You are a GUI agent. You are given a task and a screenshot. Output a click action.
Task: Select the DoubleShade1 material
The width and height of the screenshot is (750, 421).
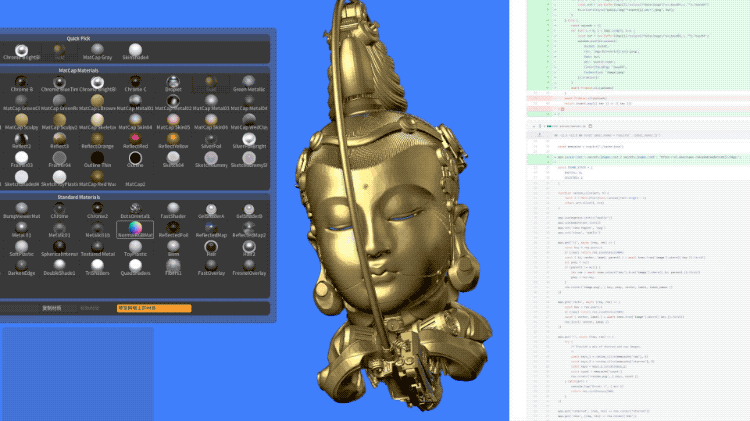coord(59,267)
